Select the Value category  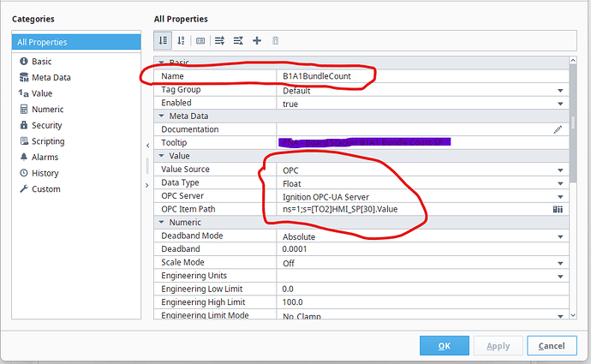(36, 93)
